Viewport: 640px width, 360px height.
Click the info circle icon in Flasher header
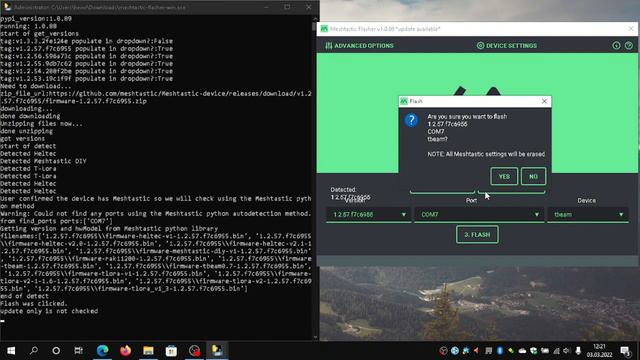[x=616, y=46]
